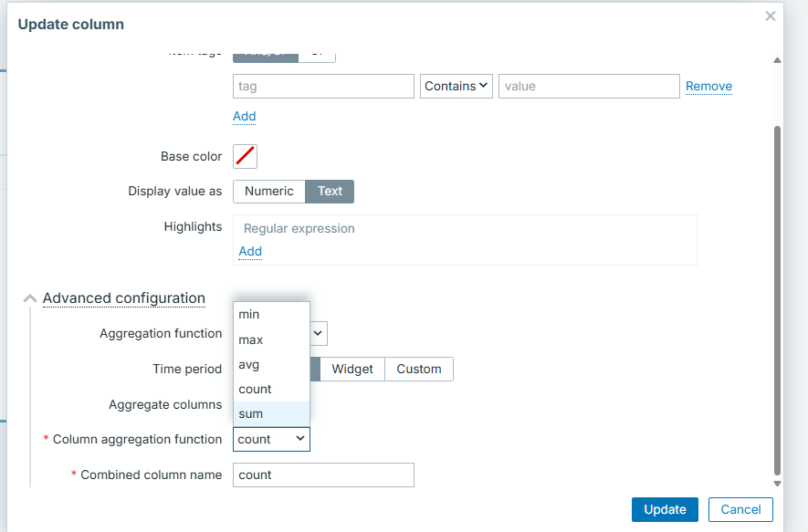Viewport: 808px width, 532px height.
Task: Pick count option in dropdown list
Action: click(x=270, y=389)
